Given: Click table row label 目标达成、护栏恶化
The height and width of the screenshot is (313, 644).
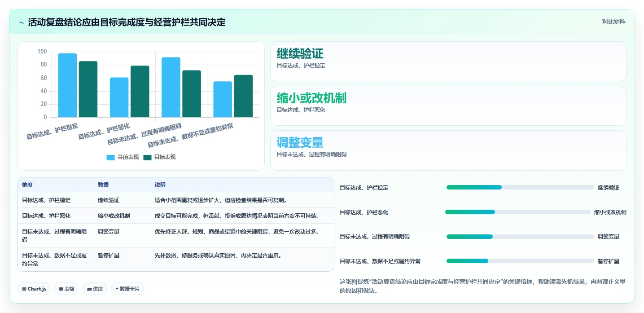Looking at the screenshot, I should pyautogui.click(x=46, y=216).
